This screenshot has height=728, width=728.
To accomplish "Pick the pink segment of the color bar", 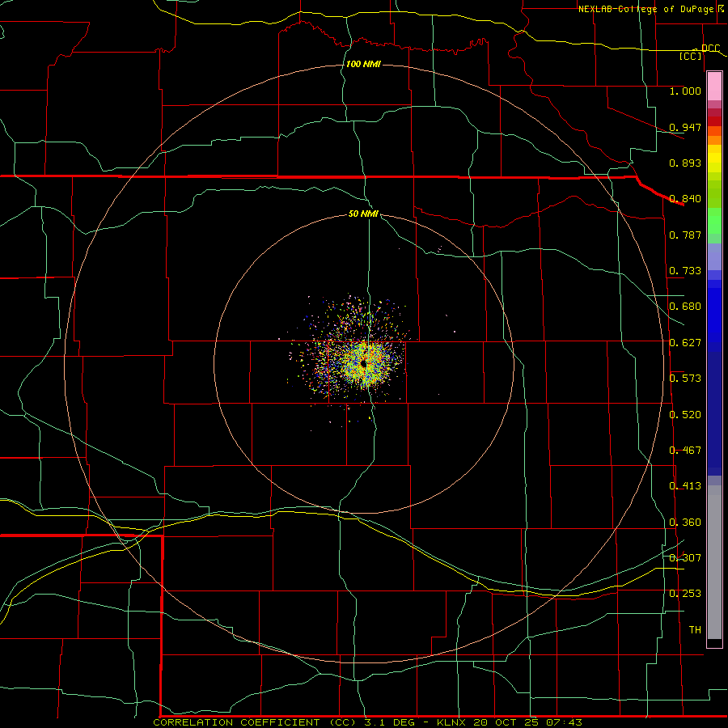I will click(714, 87).
